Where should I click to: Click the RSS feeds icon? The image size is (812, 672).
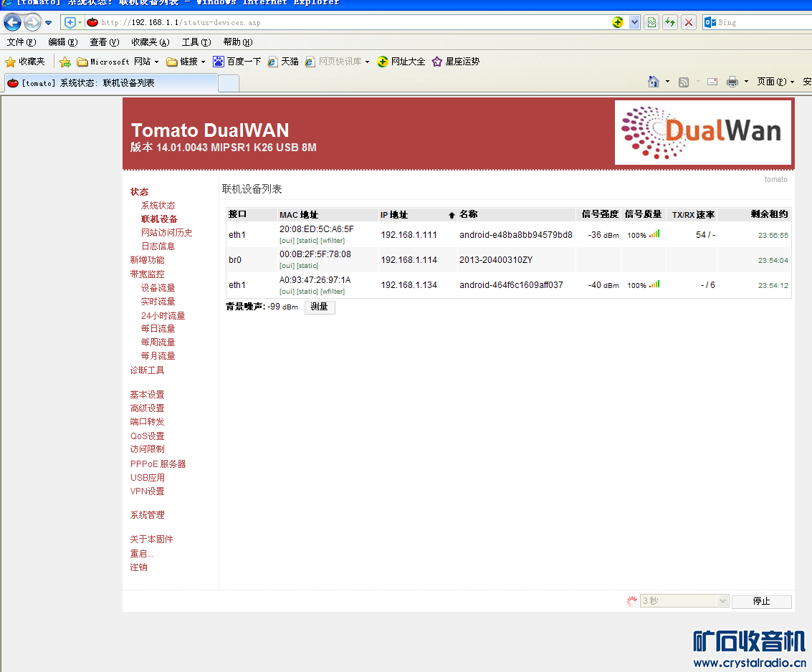click(684, 82)
